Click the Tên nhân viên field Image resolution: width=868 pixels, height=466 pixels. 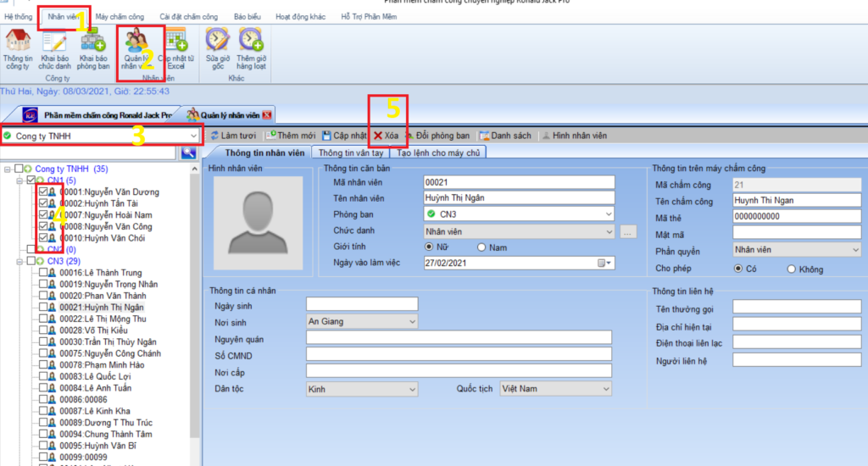point(519,198)
